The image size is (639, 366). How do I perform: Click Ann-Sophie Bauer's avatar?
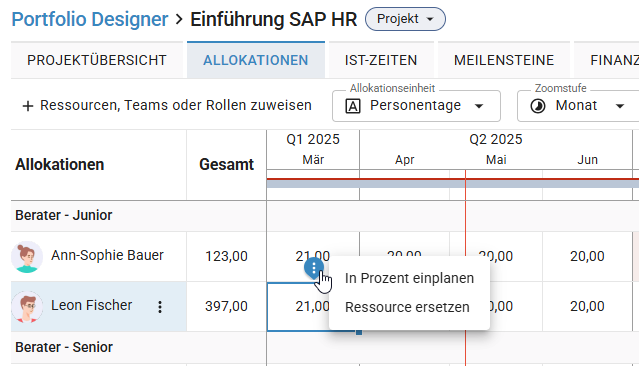27,257
